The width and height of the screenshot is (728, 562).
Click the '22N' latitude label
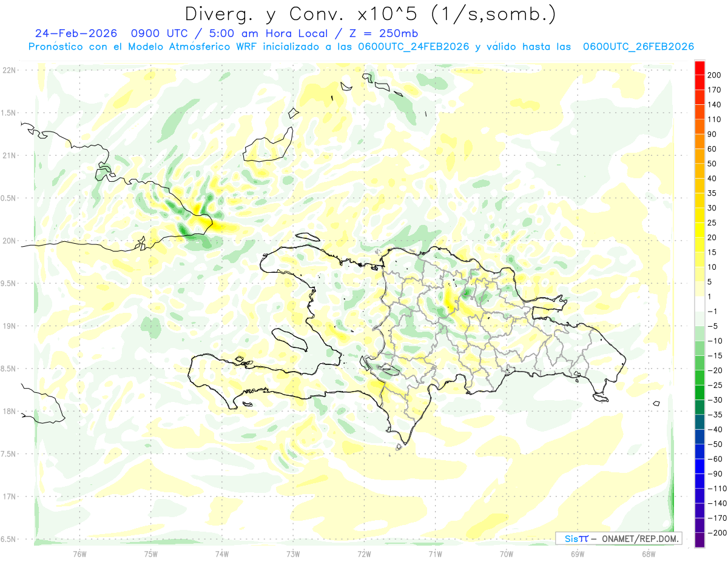(8, 70)
